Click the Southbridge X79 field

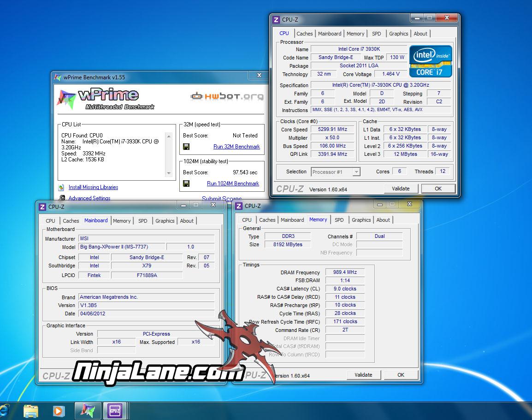coord(147,266)
